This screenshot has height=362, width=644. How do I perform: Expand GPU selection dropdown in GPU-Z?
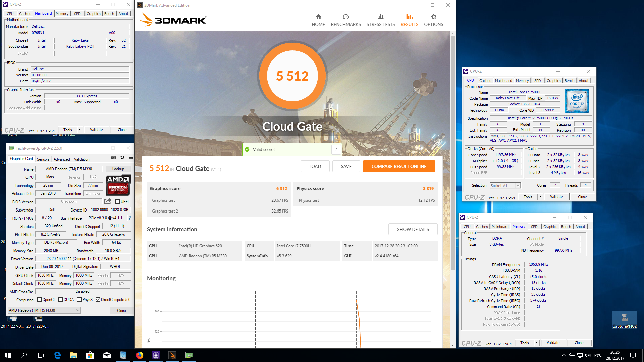(x=78, y=310)
